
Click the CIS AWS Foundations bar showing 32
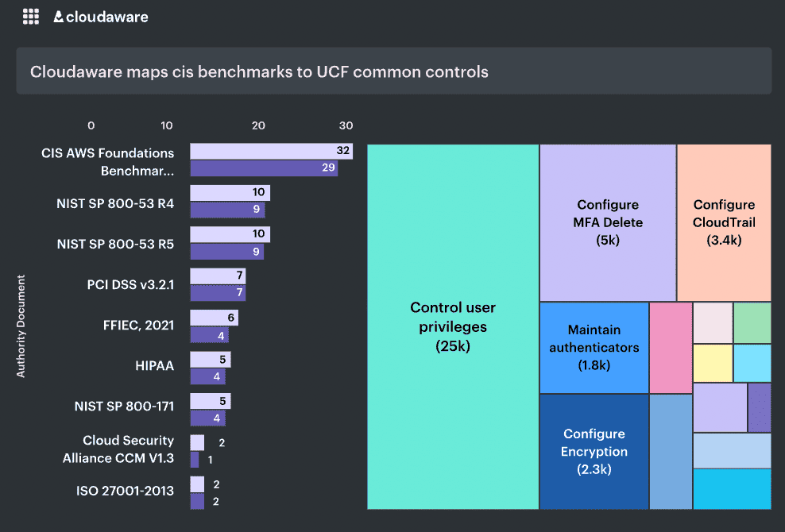coord(272,151)
